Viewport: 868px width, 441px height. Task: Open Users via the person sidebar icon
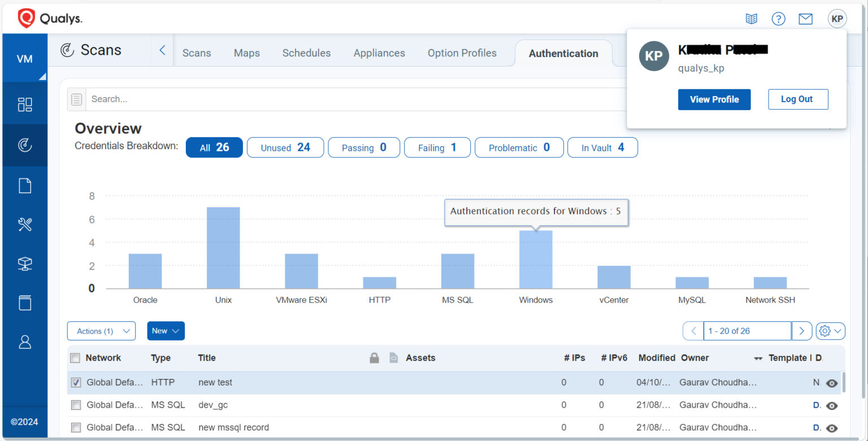(x=25, y=342)
